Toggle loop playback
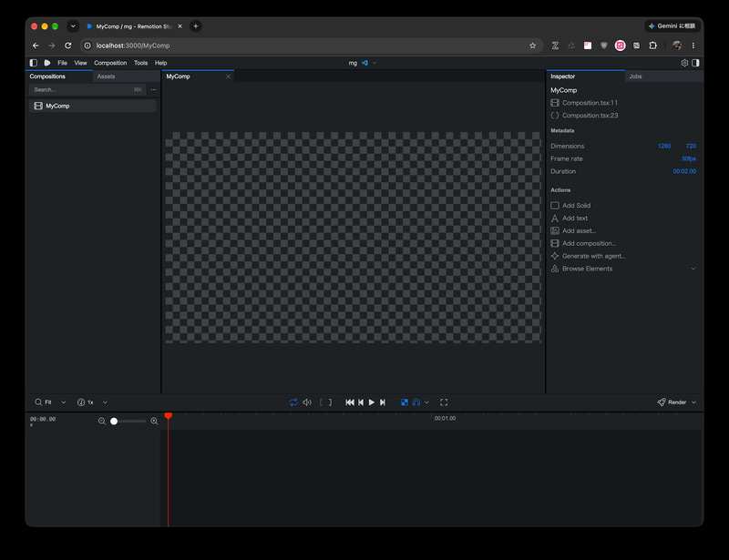729x560 pixels. pos(293,402)
